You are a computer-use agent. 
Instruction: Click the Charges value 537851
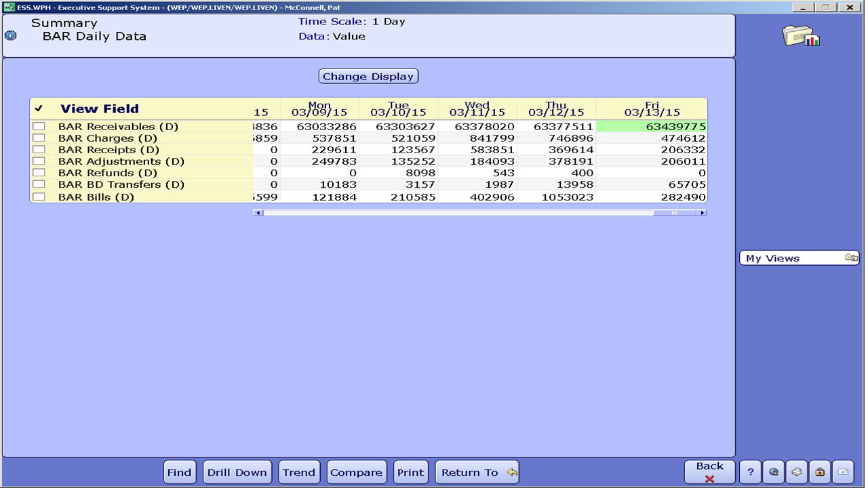(334, 138)
